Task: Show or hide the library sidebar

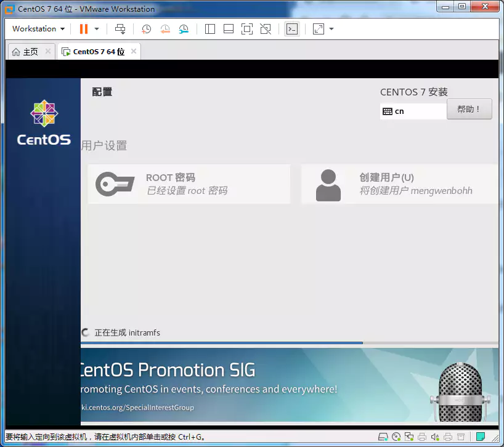Action: tap(210, 29)
